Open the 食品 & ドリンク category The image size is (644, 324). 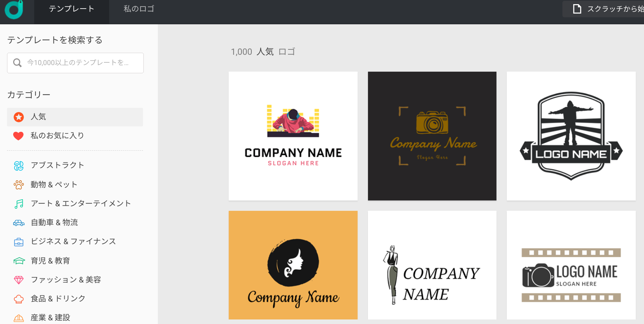[x=58, y=298]
